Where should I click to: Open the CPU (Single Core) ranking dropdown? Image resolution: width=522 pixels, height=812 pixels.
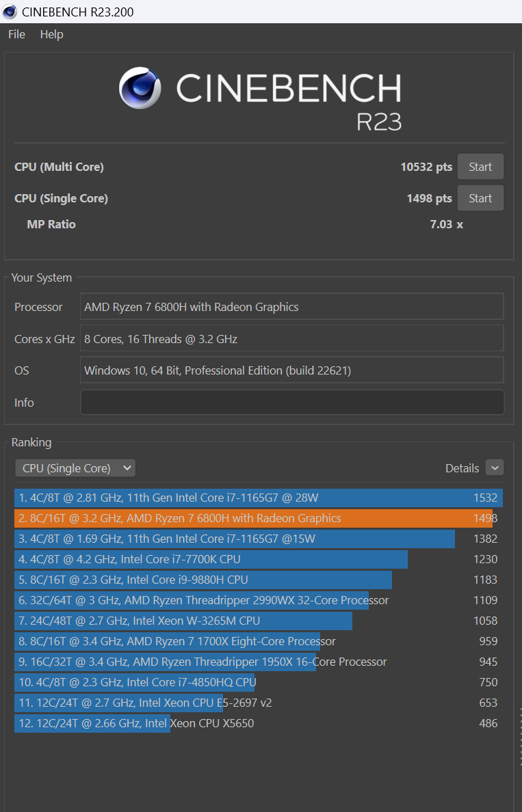pos(76,468)
